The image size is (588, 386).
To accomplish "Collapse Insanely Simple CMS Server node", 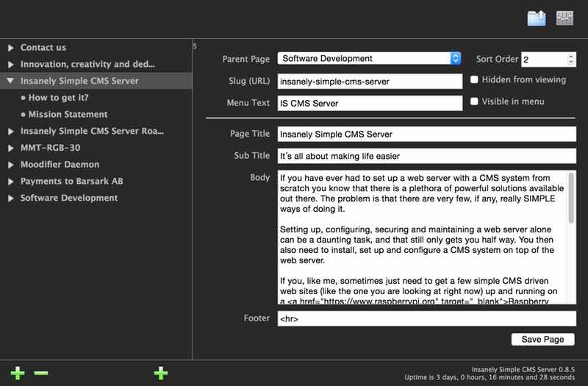I will pyautogui.click(x=10, y=81).
